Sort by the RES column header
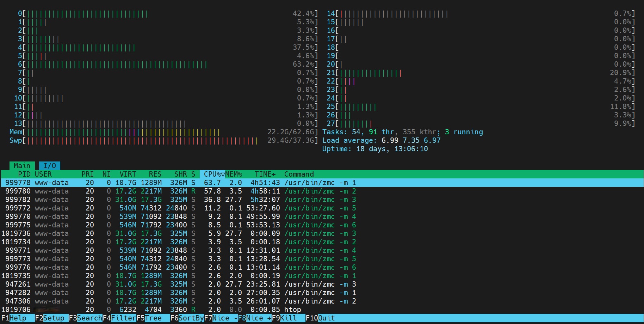The width and height of the screenshot is (644, 324). (x=155, y=174)
